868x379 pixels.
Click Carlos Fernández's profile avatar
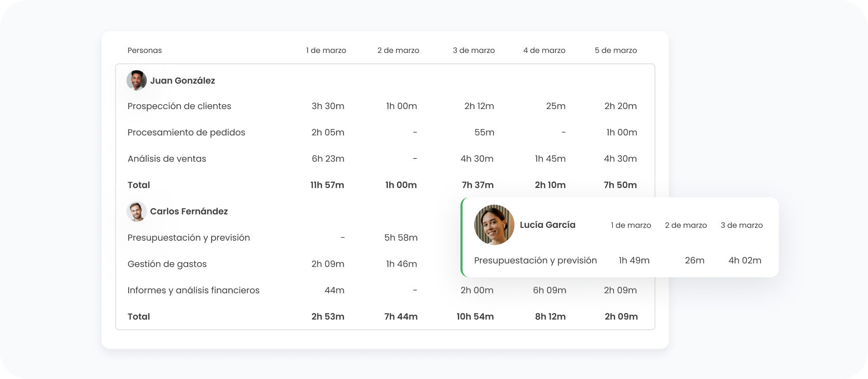[x=136, y=211]
